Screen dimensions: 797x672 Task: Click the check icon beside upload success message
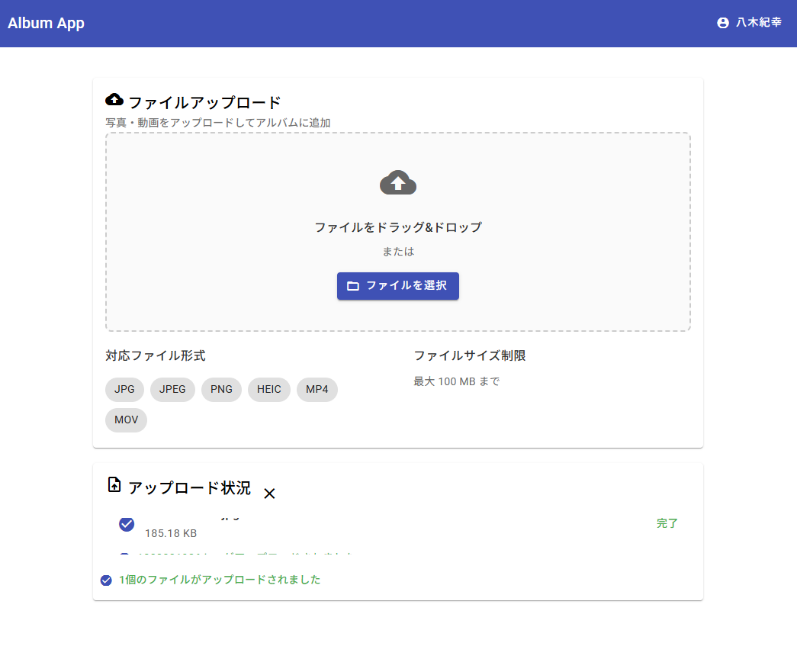click(x=106, y=580)
